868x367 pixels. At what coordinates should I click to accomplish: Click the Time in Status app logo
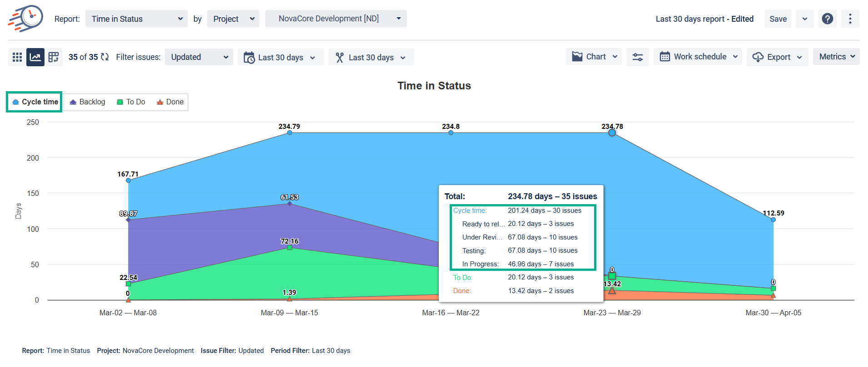click(x=25, y=19)
